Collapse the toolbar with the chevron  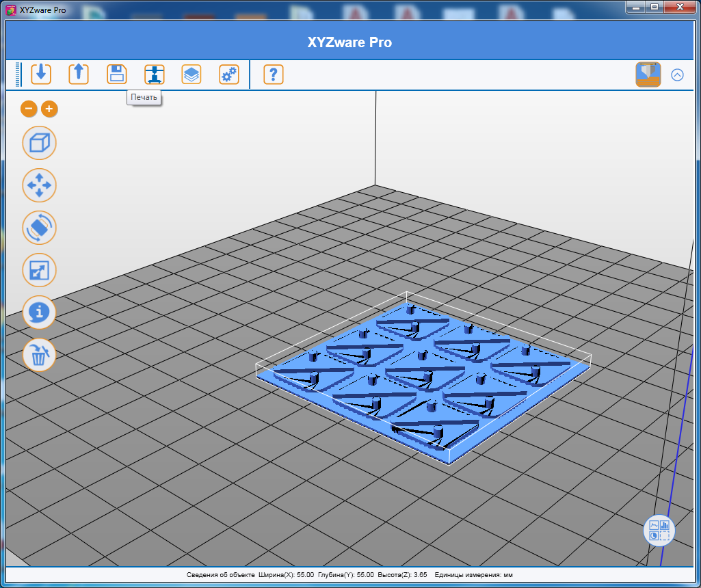(x=677, y=75)
